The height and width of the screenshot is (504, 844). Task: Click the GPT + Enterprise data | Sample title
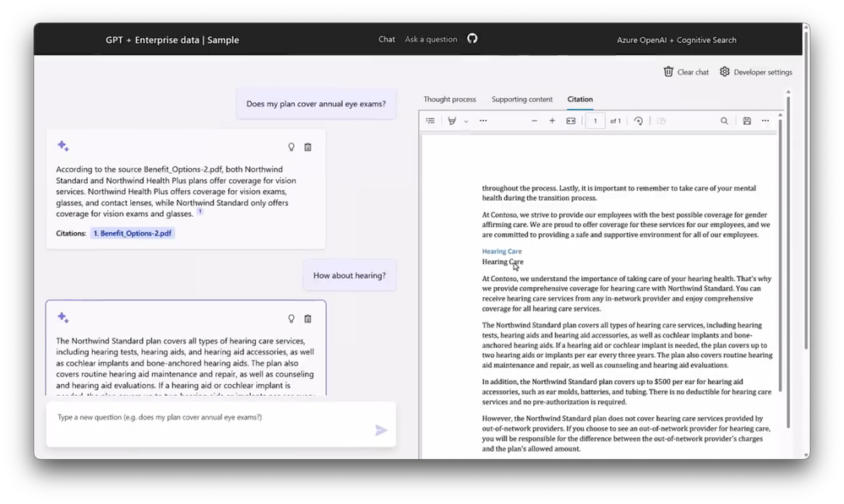click(x=172, y=40)
